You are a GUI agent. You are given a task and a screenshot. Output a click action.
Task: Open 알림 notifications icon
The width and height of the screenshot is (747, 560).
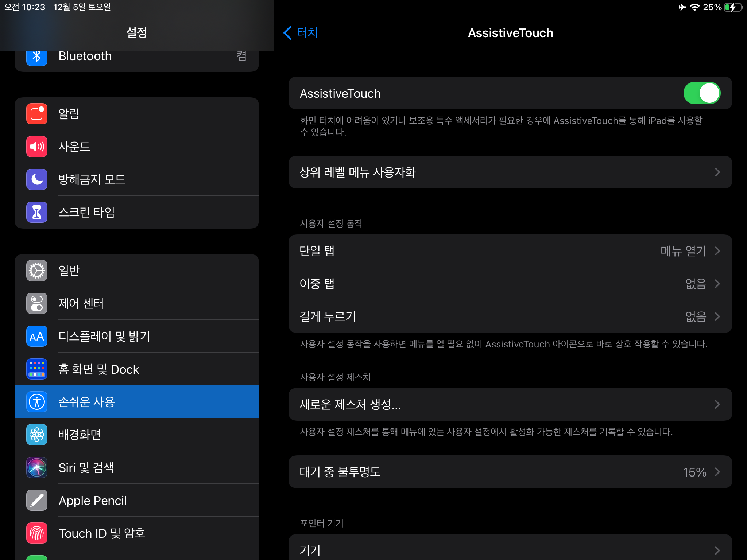(37, 114)
